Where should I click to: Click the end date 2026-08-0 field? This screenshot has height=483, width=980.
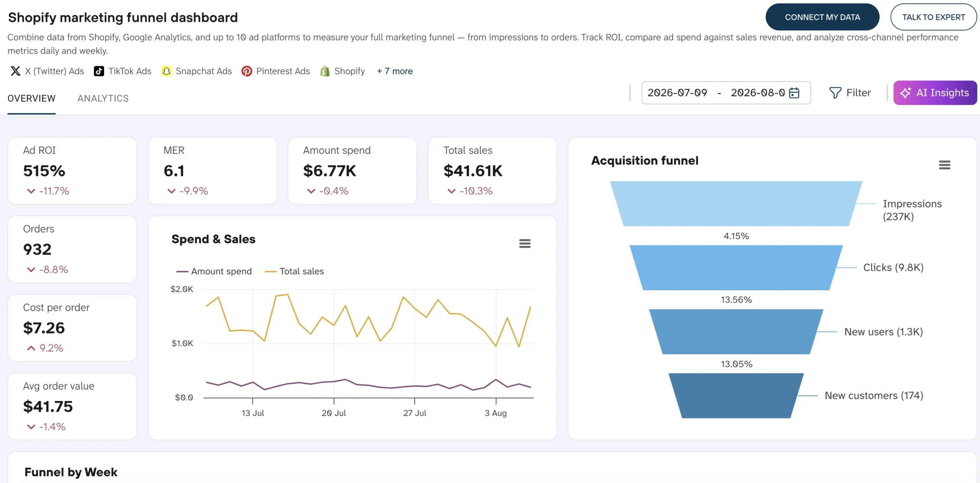coord(758,93)
